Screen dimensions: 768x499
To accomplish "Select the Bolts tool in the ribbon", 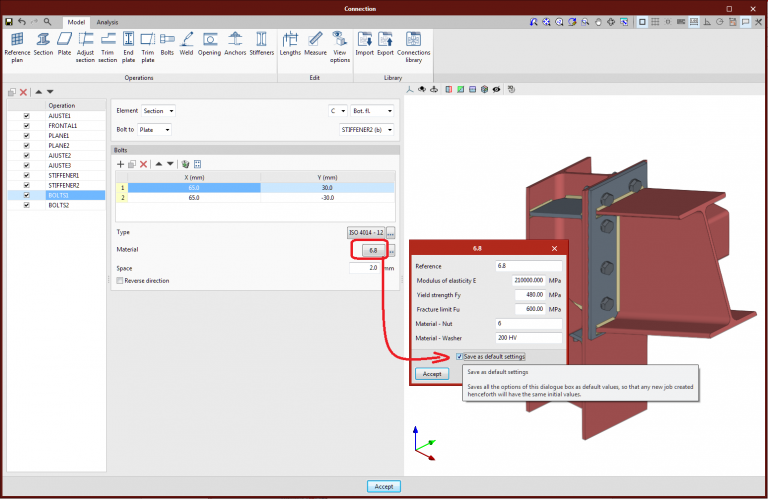I will 167,44.
